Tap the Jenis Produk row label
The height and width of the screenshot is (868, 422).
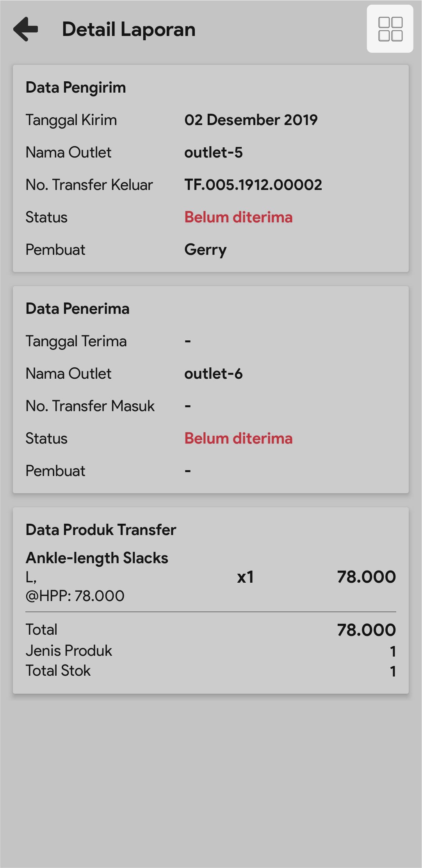[x=69, y=651]
